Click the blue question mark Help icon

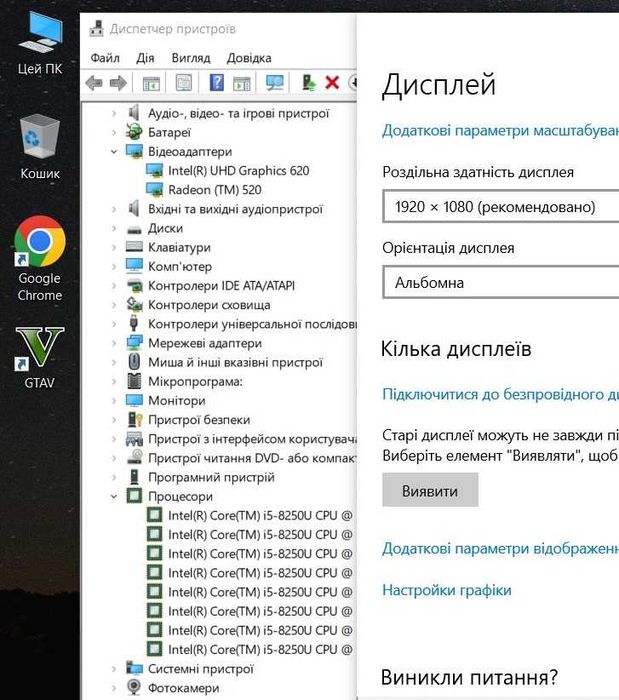(216, 83)
